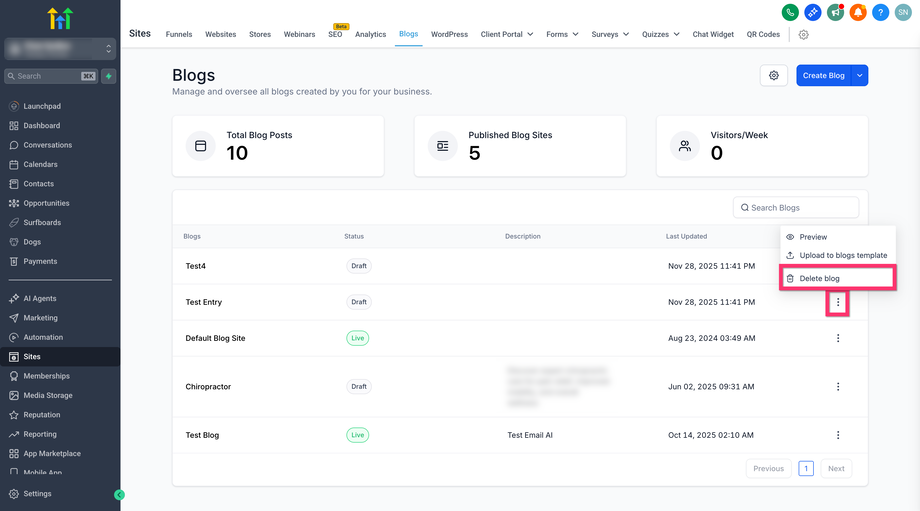The width and height of the screenshot is (920, 511).
Task: Click the megaphone announcements icon
Action: [x=835, y=12]
